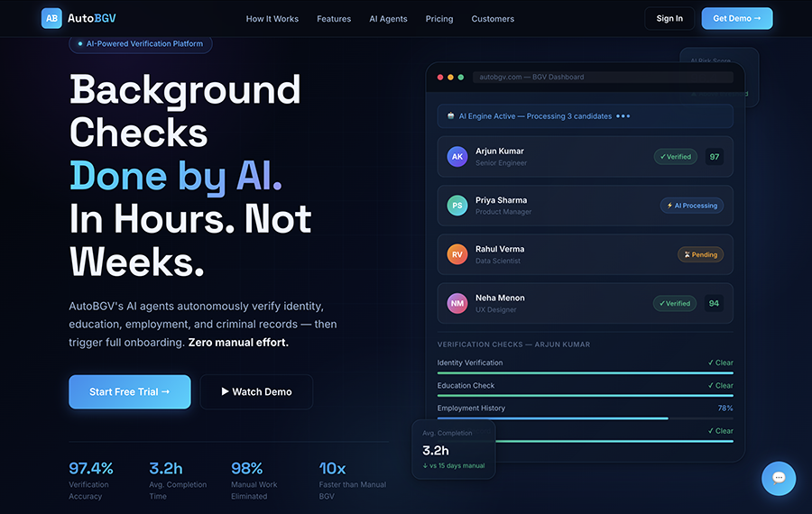Viewport: 812px width, 514px height.
Task: Click the Get Demo button
Action: point(737,18)
